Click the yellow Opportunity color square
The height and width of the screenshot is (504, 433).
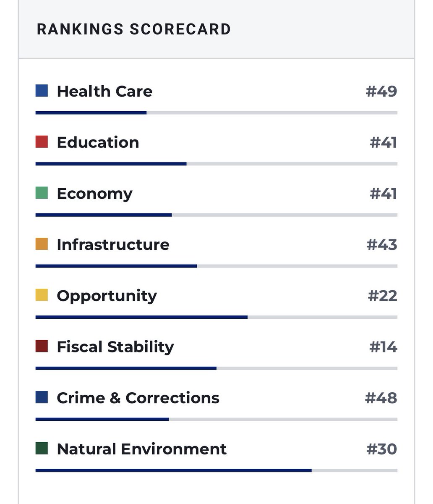click(42, 295)
